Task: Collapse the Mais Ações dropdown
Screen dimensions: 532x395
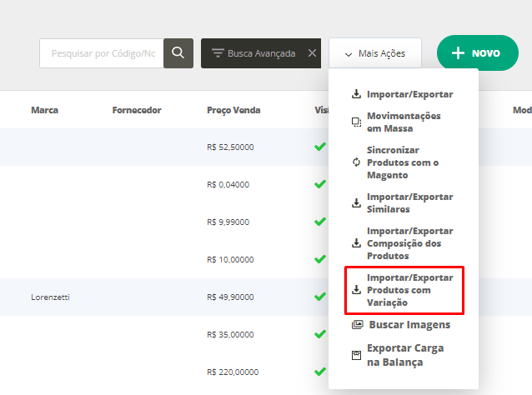Action: point(374,53)
